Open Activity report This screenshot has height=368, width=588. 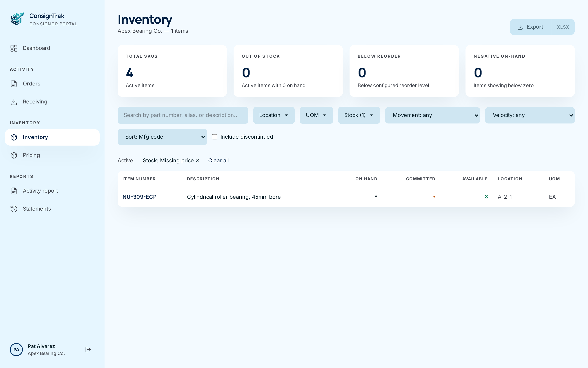point(52,191)
